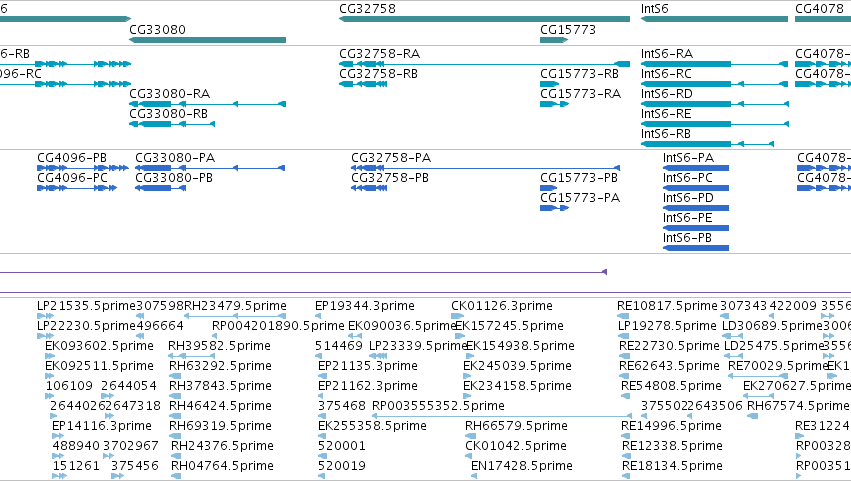The image size is (851, 481).
Task: Click the IntS6-RB transcript label
Action: click(665, 134)
